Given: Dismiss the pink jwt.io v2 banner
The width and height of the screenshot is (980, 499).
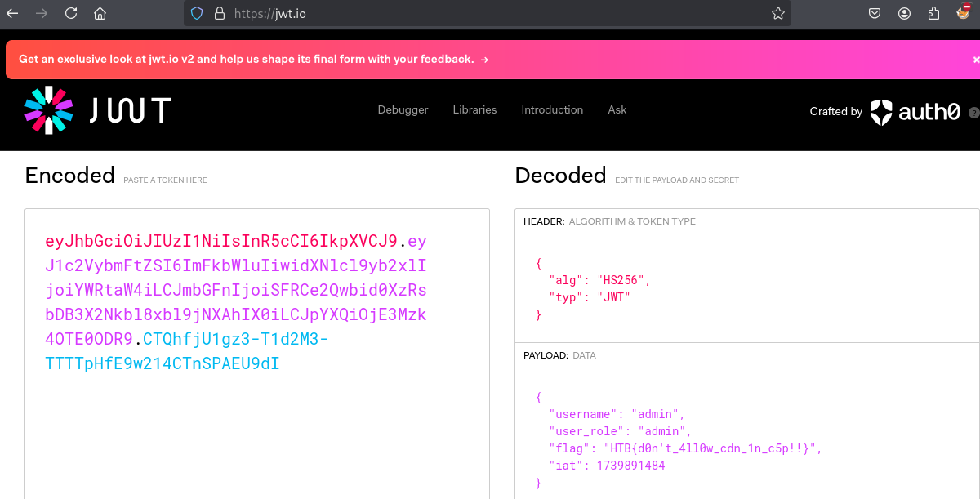Looking at the screenshot, I should coord(975,60).
